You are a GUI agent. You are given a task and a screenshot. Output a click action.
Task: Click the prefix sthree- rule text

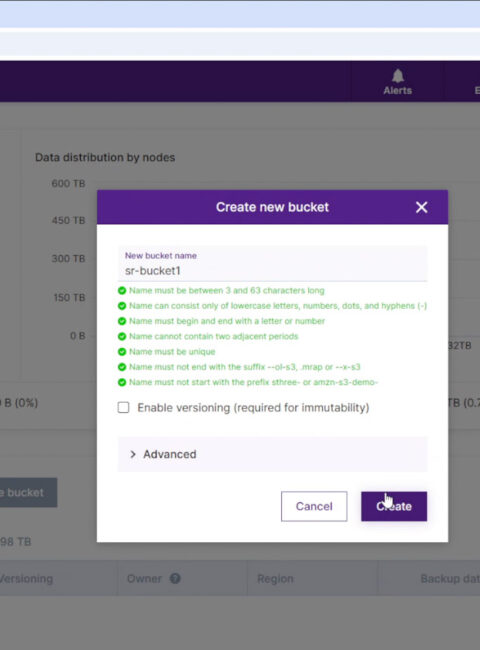[x=253, y=382]
